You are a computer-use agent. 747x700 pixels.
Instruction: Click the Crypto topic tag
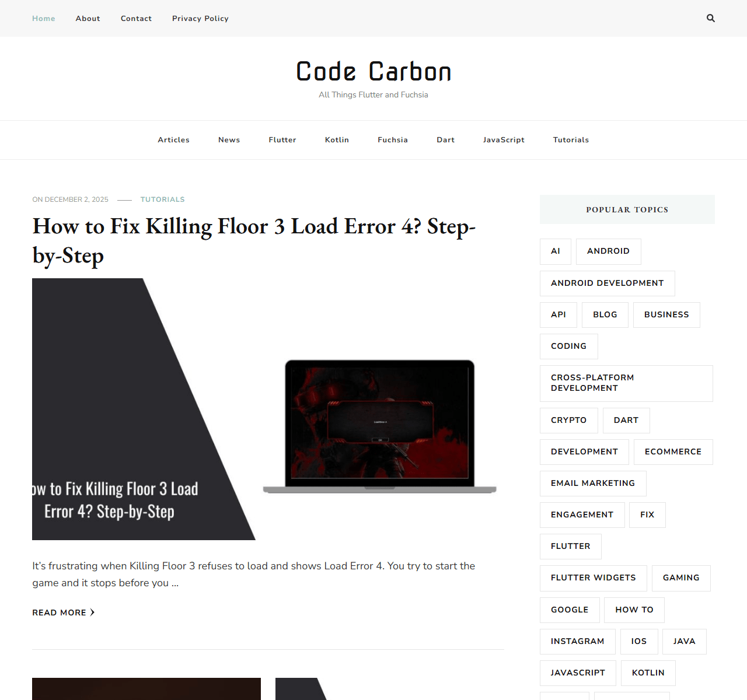568,421
